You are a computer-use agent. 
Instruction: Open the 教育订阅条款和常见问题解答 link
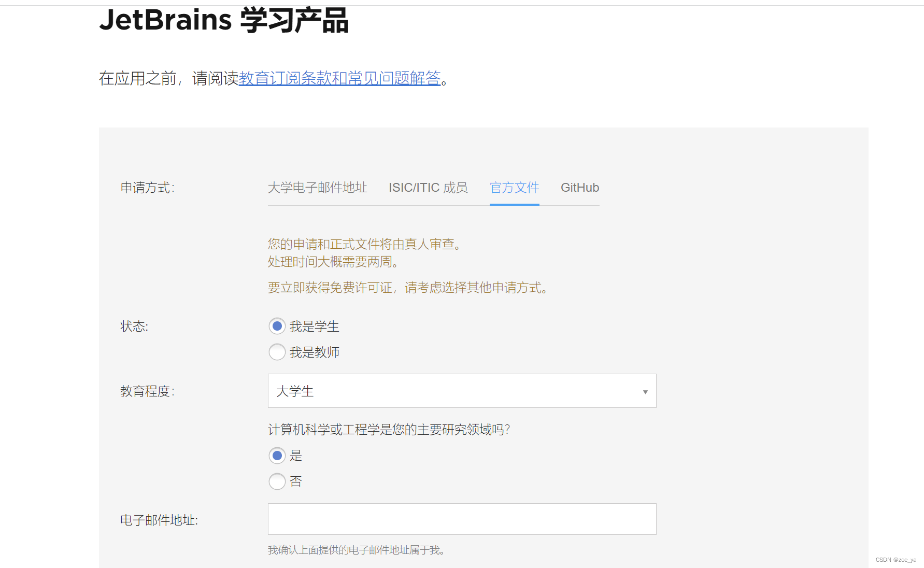(x=339, y=78)
